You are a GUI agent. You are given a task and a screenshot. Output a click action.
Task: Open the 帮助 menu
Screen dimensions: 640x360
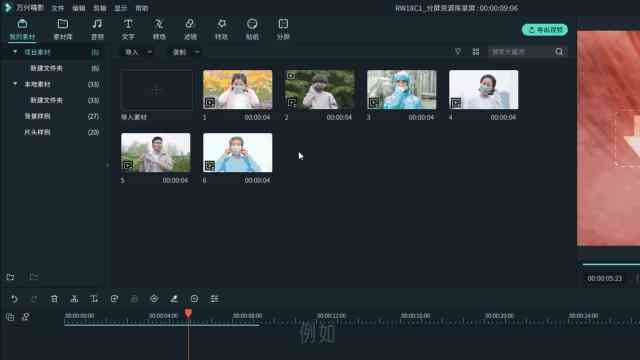point(142,8)
